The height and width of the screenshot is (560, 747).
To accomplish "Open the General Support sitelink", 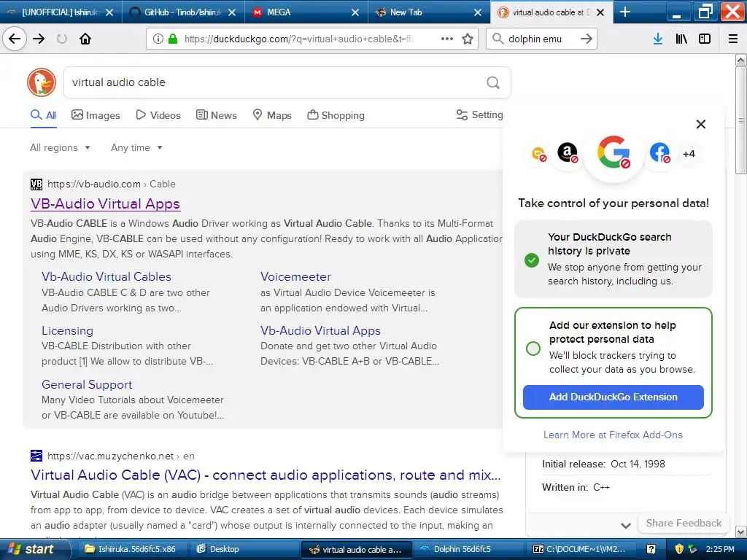I will point(87,384).
